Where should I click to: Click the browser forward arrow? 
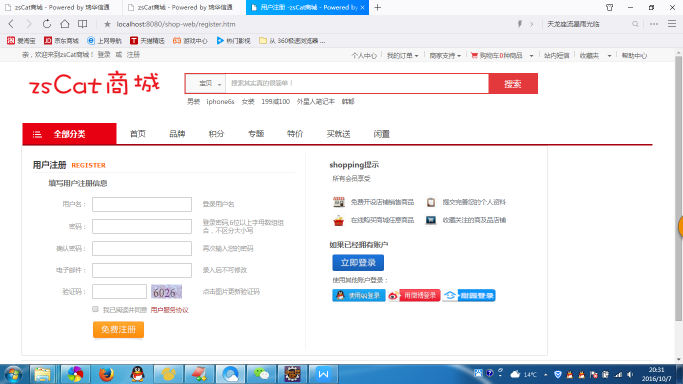point(29,24)
